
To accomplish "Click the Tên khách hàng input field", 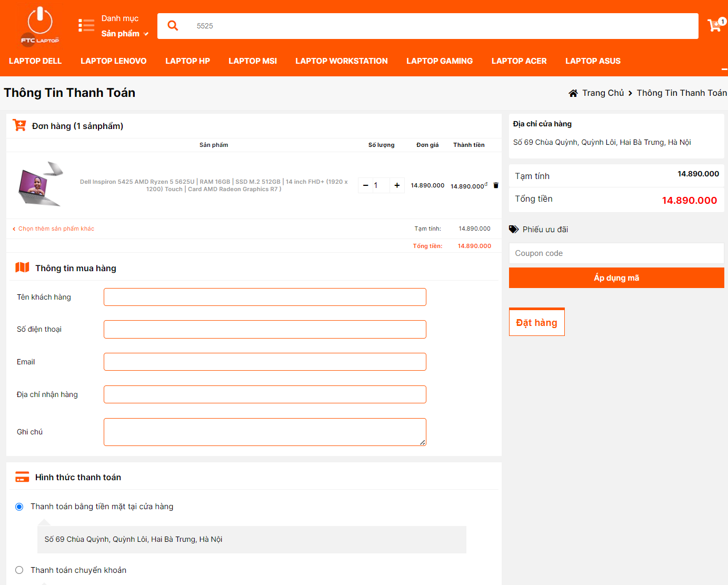I will (x=265, y=297).
